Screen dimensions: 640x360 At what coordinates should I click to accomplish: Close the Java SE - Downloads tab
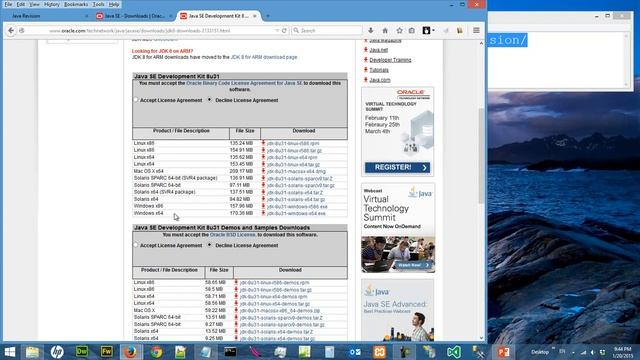[x=171, y=16]
